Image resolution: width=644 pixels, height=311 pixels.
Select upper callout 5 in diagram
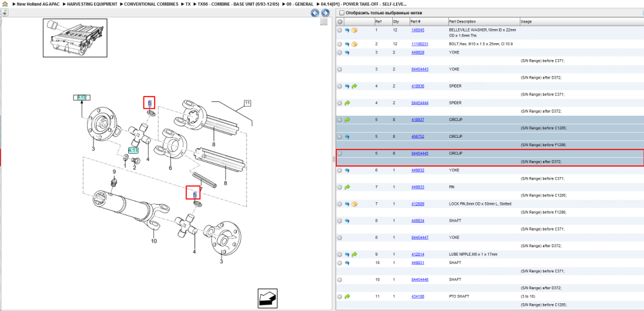pyautogui.click(x=149, y=103)
